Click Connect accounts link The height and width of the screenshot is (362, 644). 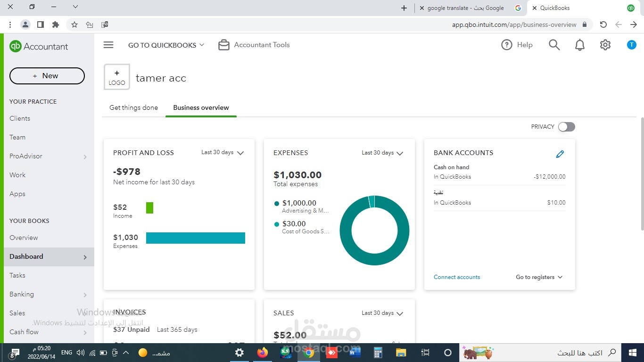coord(457,277)
